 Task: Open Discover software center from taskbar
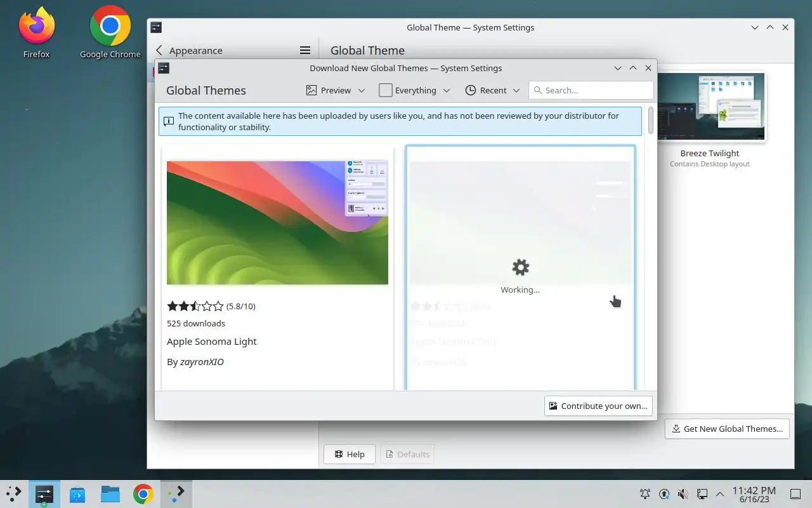tap(77, 493)
